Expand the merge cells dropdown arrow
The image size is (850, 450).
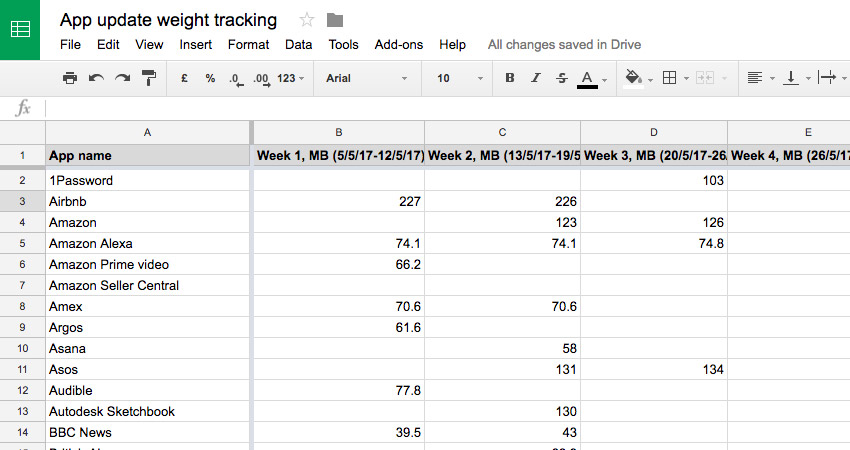pos(724,79)
